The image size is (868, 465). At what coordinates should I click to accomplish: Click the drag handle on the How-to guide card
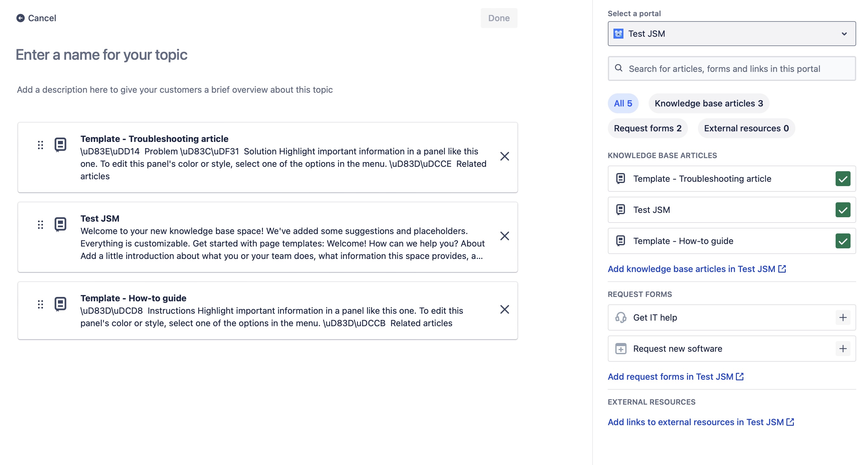pyautogui.click(x=41, y=304)
